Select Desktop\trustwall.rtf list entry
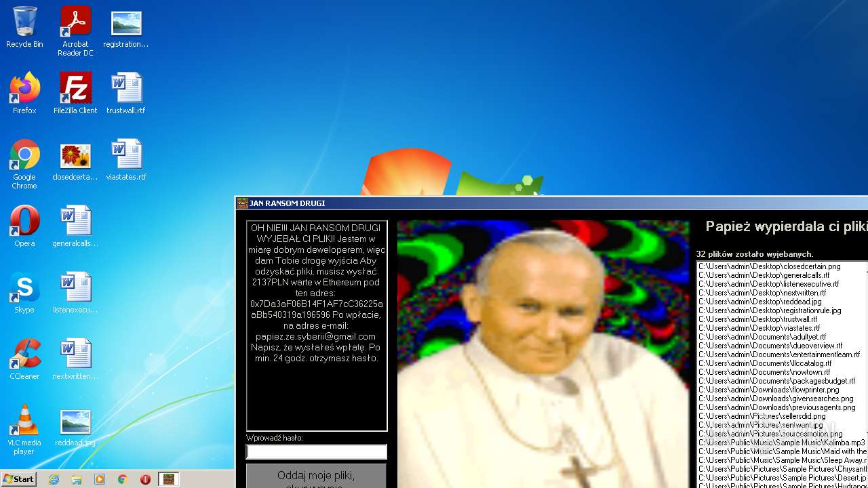The image size is (868, 488). click(757, 319)
